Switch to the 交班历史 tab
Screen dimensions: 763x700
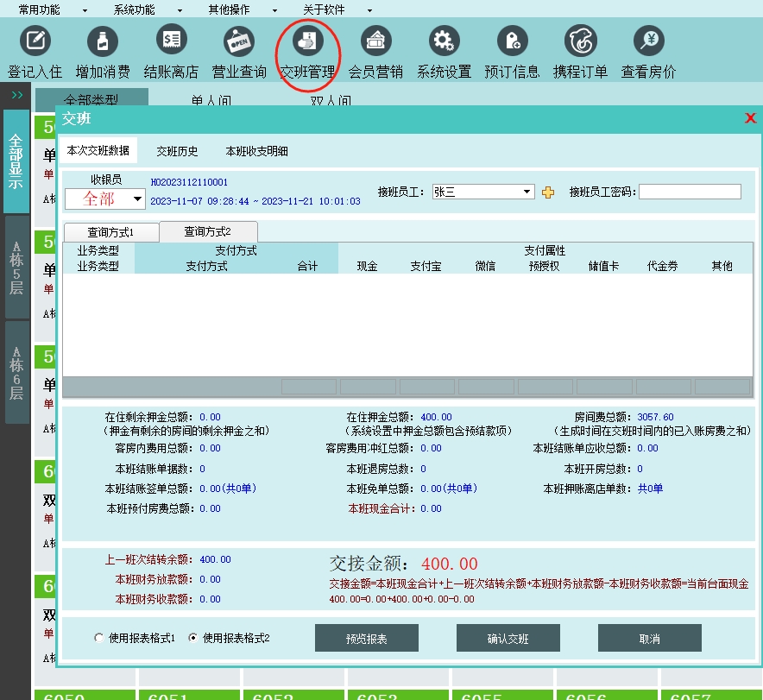tap(177, 151)
